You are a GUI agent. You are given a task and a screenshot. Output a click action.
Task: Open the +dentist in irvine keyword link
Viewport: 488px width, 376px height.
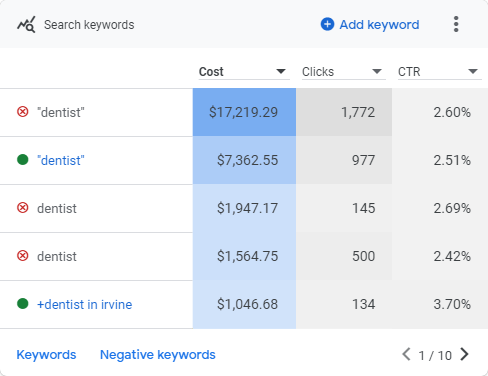(x=85, y=304)
